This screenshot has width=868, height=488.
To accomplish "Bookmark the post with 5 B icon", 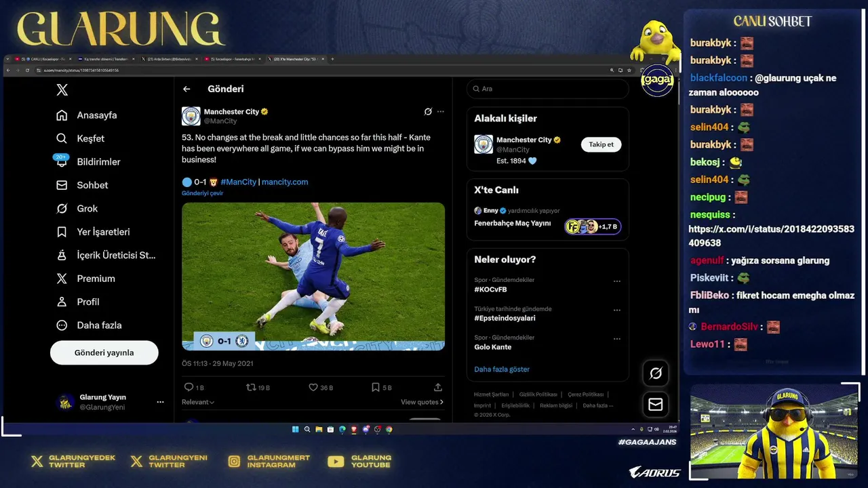I will (x=381, y=388).
